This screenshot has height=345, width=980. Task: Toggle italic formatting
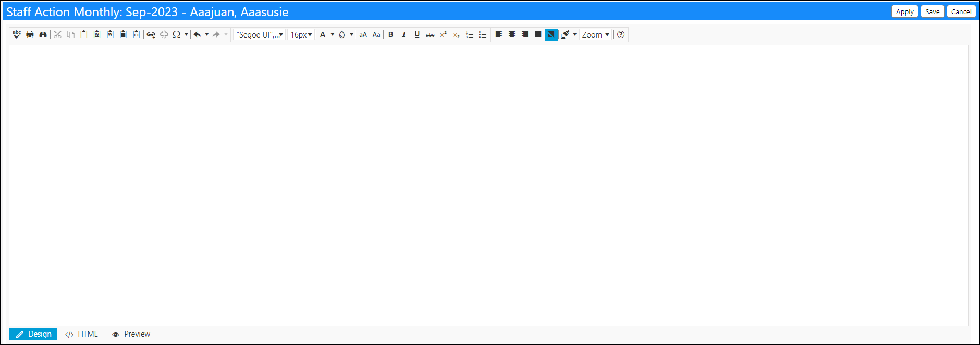click(x=404, y=34)
